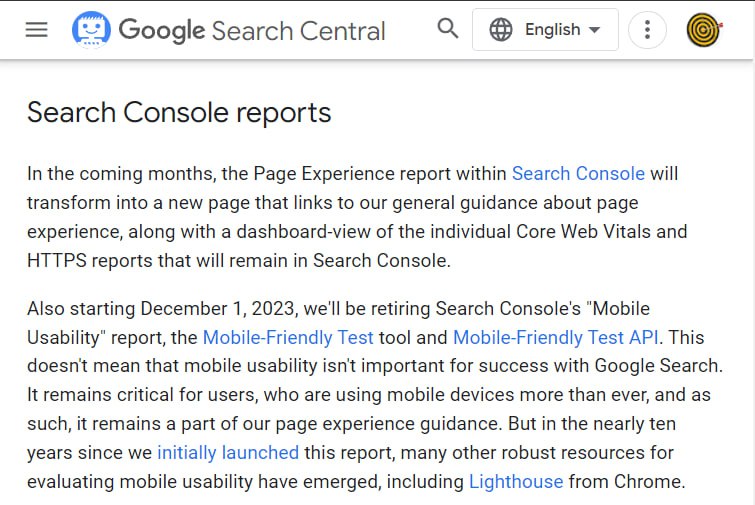Open the Mobile-Friendly Test link
Screen dimensions: 755x505
click(x=288, y=337)
